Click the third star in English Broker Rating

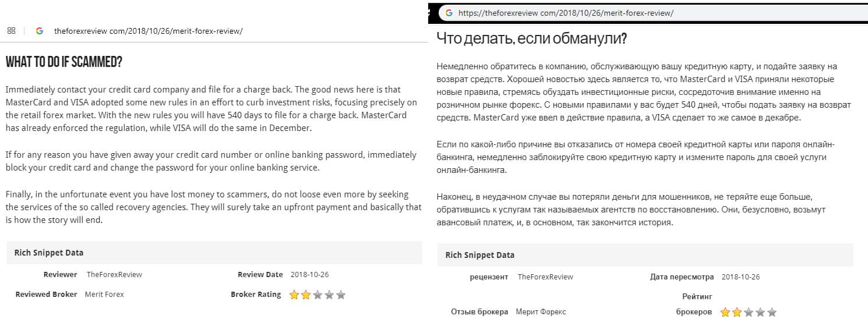pos(317,295)
